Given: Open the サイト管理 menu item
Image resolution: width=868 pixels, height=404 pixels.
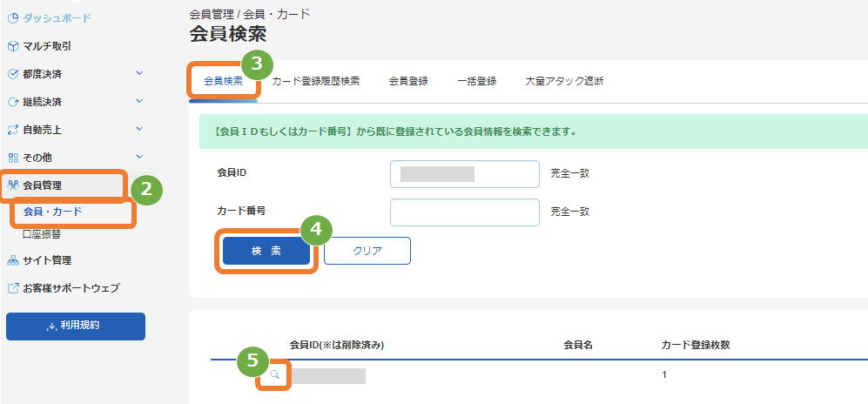Looking at the screenshot, I should click(47, 260).
